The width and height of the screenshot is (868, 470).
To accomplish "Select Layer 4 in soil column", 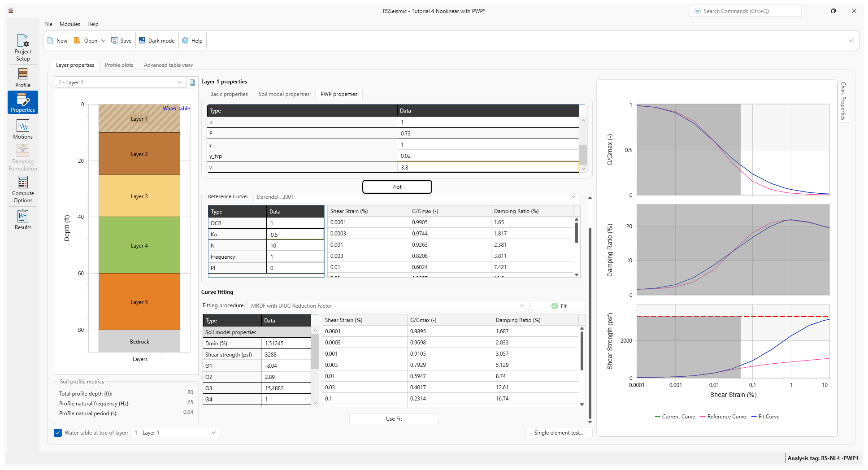I will coord(139,246).
